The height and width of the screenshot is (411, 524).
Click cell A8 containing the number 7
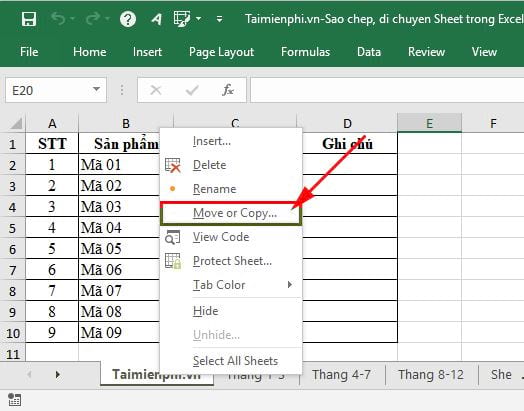coord(52,291)
